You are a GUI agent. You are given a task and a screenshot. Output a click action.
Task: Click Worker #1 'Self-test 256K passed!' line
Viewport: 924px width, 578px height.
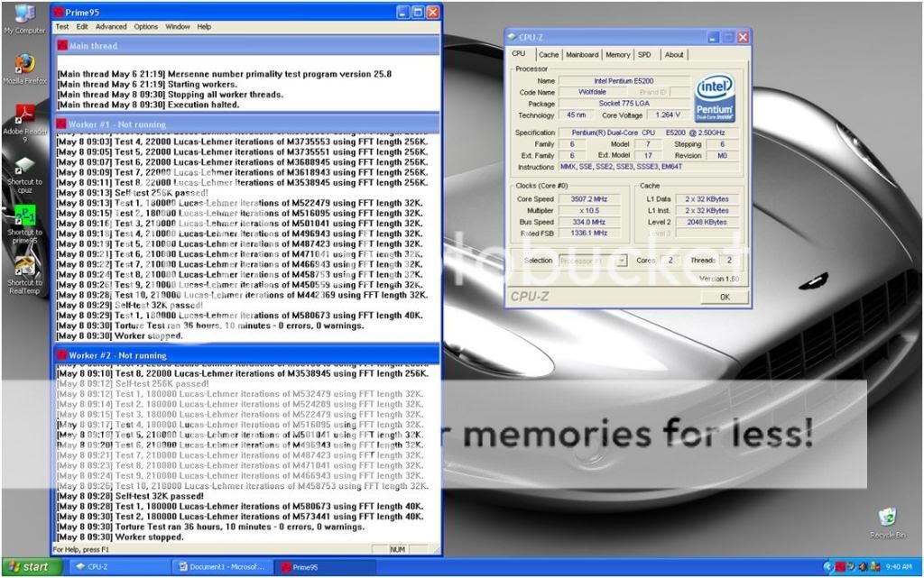click(x=132, y=192)
